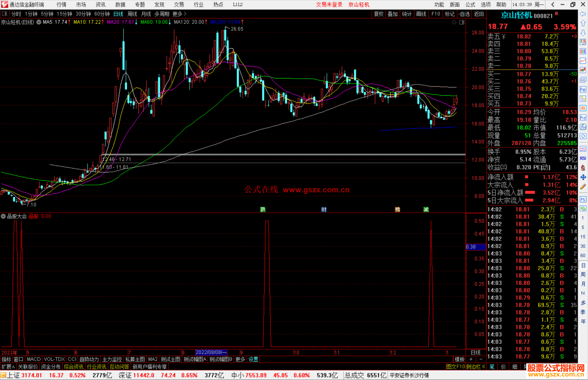Toggle the round button beside 京山轻机(日线)
Image resolution: width=588 pixels, height=380 pixels.
[39, 22]
